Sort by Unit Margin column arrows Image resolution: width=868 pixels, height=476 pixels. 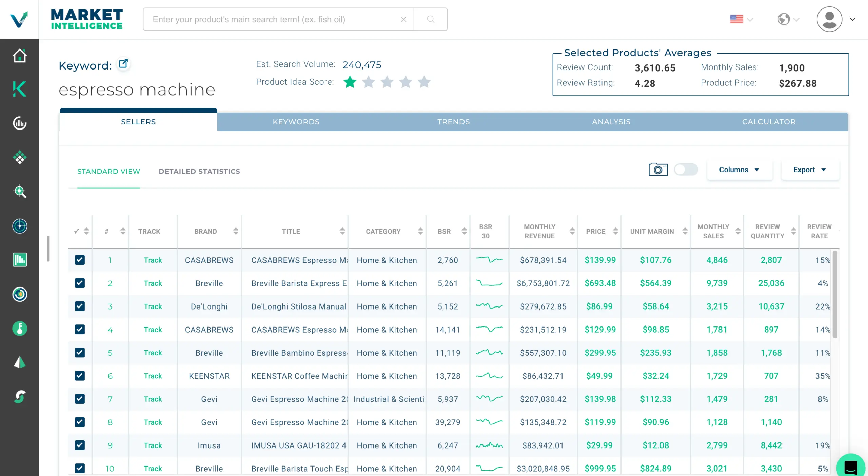(685, 231)
